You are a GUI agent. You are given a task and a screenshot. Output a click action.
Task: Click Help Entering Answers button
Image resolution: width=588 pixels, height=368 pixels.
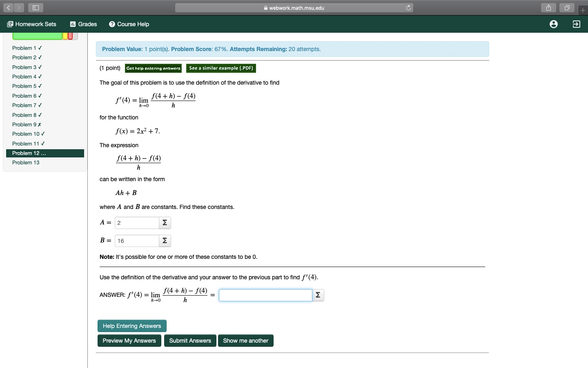132,326
